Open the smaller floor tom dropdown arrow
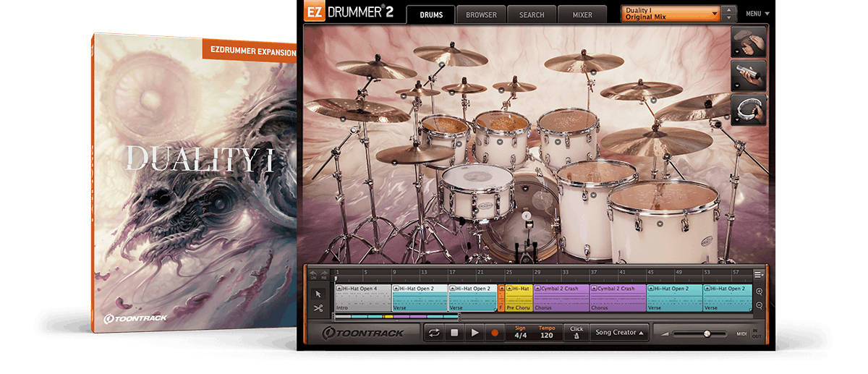This screenshot has width=868, height=374. [592, 194]
